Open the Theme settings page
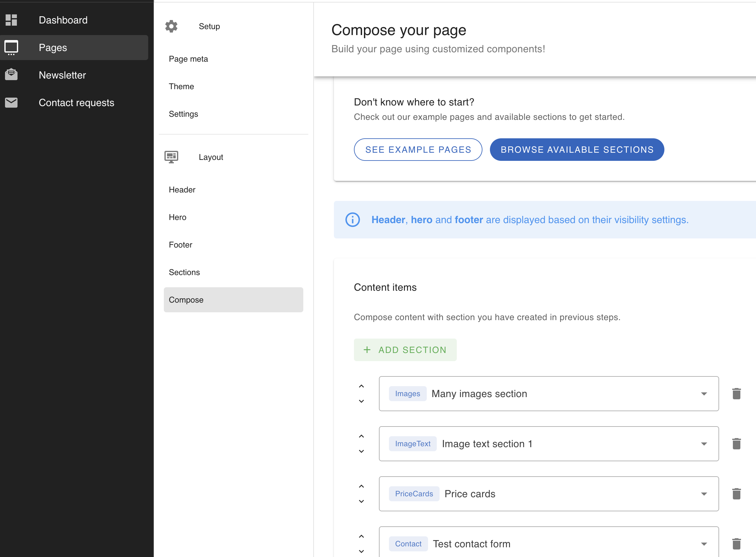The width and height of the screenshot is (756, 557). click(x=181, y=86)
